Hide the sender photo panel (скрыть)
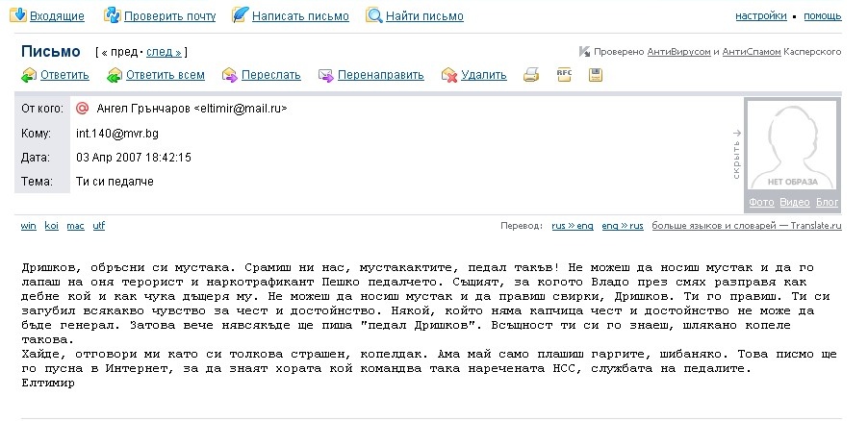 [736, 155]
